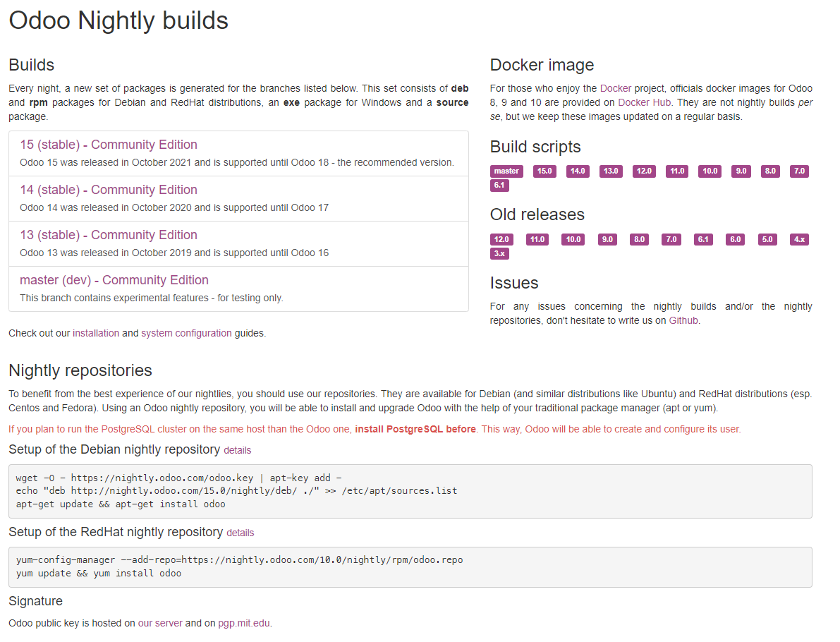The image size is (840, 642).
Task: Click the master badge under Build scripts
Action: (506, 171)
